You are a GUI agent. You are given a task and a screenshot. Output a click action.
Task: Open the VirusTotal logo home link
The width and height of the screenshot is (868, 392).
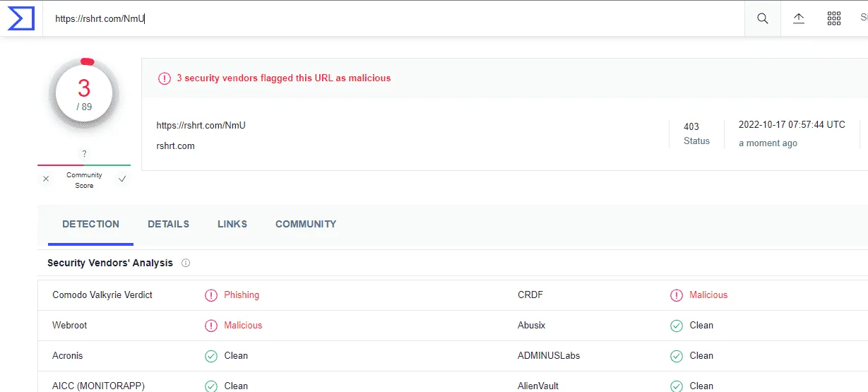(x=21, y=18)
